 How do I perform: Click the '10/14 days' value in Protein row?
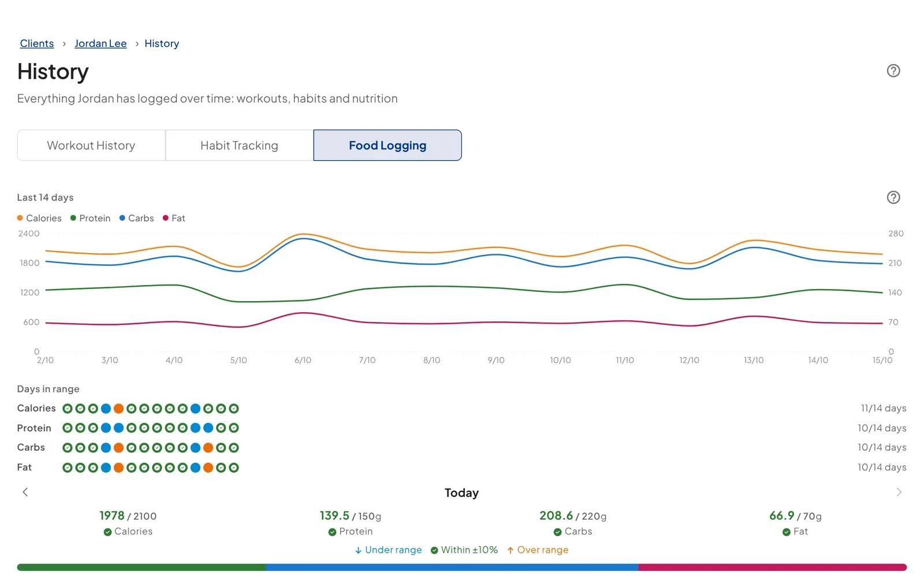click(882, 428)
